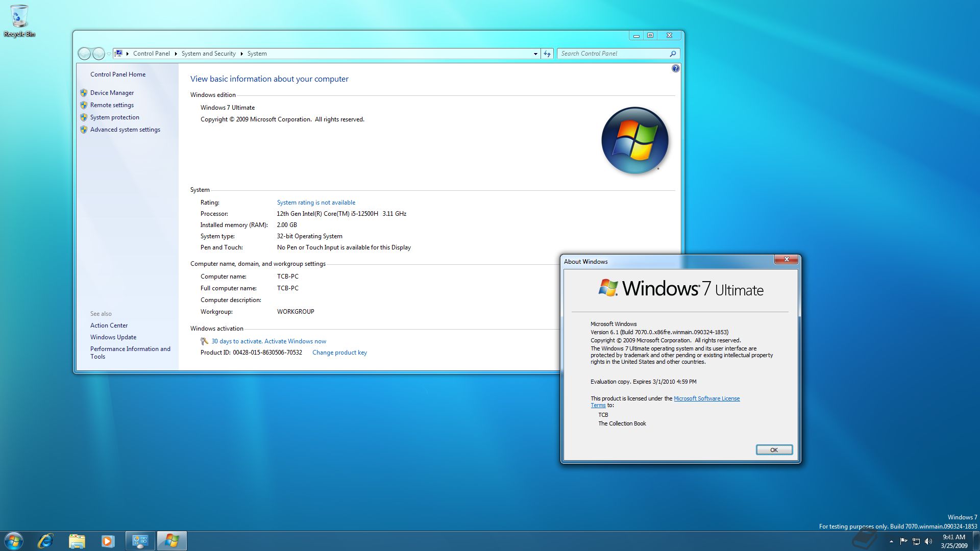The width and height of the screenshot is (980, 551).
Task: Open Remote settings
Action: (x=112, y=105)
